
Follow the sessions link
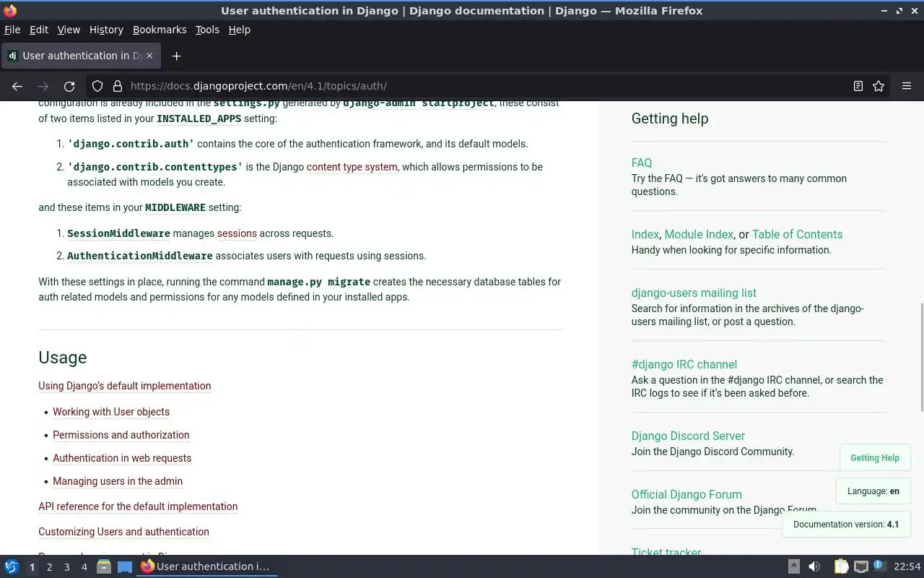237,233
